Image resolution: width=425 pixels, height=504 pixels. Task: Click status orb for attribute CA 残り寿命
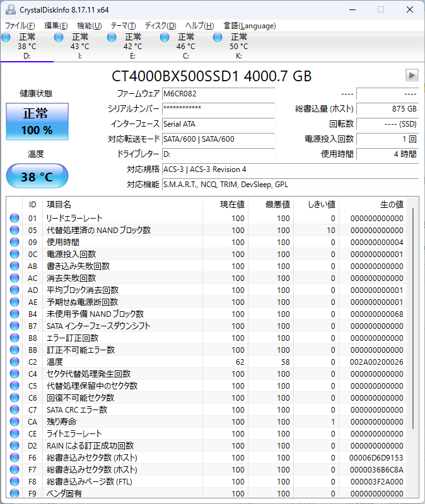(15, 421)
